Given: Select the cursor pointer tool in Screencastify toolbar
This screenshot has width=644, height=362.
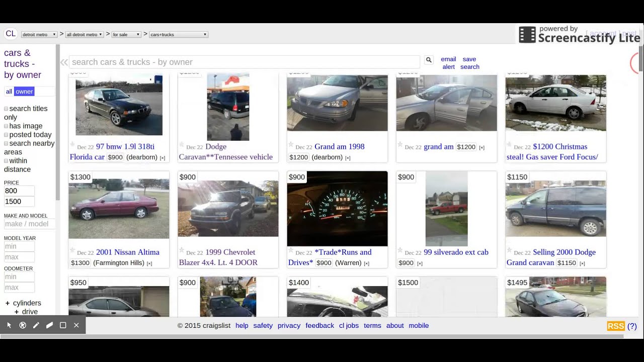Looking at the screenshot, I should [9, 325].
